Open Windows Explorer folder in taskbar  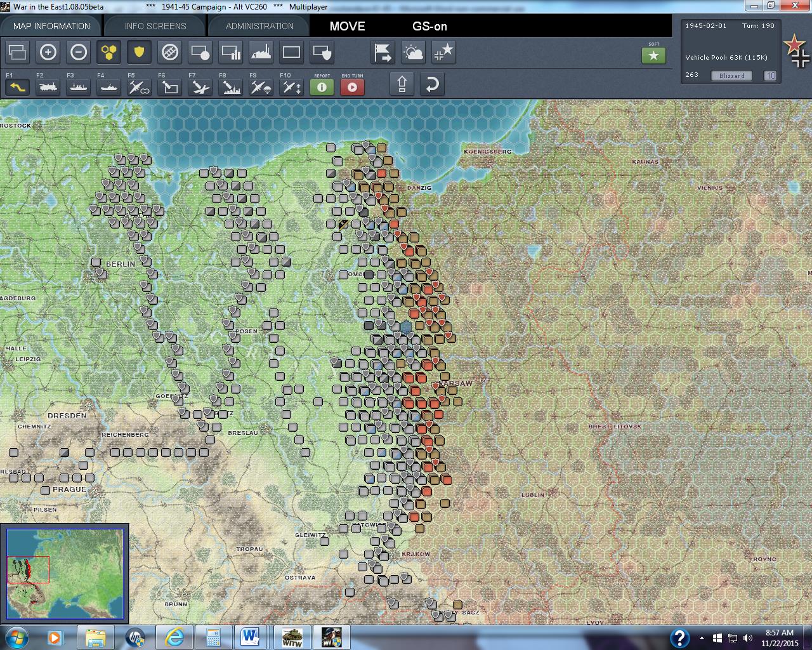[96, 637]
